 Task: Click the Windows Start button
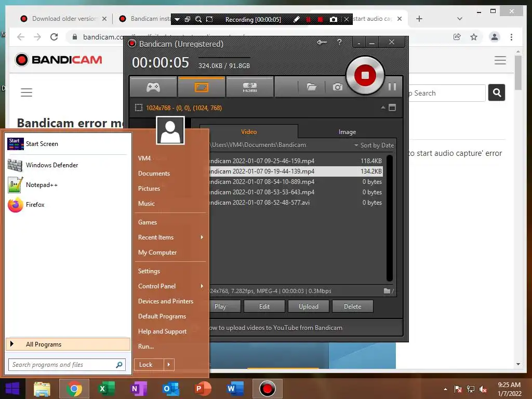(12, 389)
